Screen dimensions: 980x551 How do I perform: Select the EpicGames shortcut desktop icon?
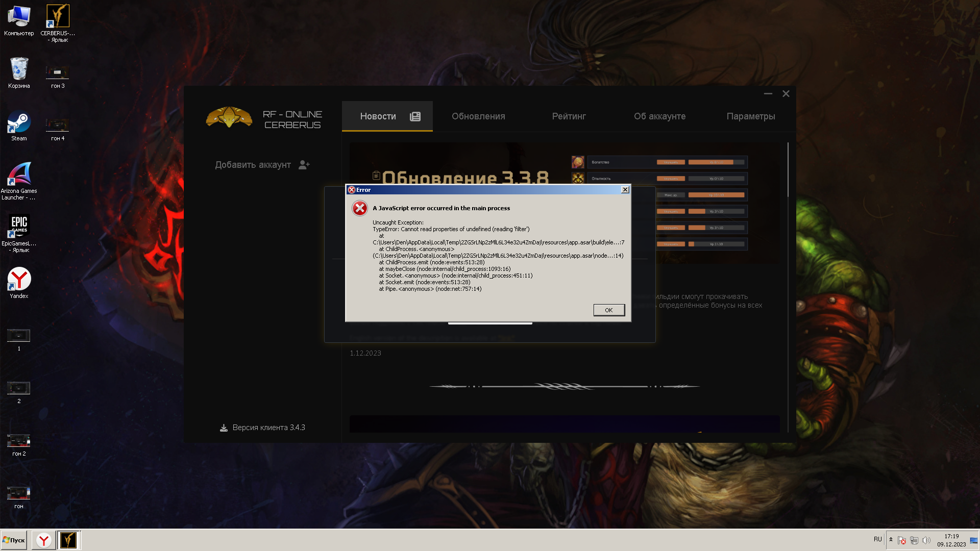19,234
